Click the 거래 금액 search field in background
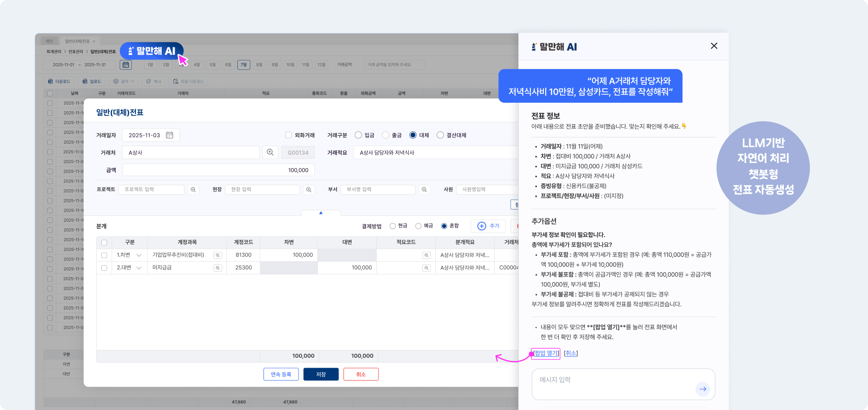 tap(394, 65)
